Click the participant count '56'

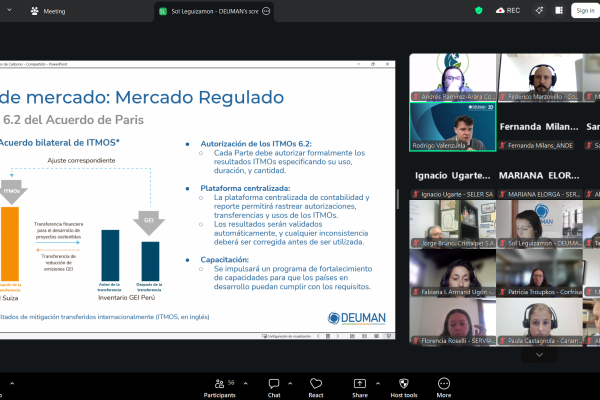coord(231,382)
